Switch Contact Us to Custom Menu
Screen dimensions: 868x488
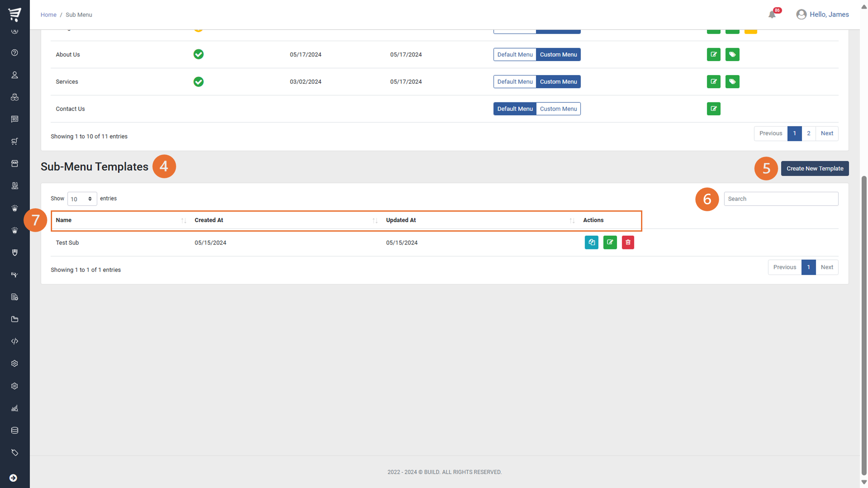558,109
